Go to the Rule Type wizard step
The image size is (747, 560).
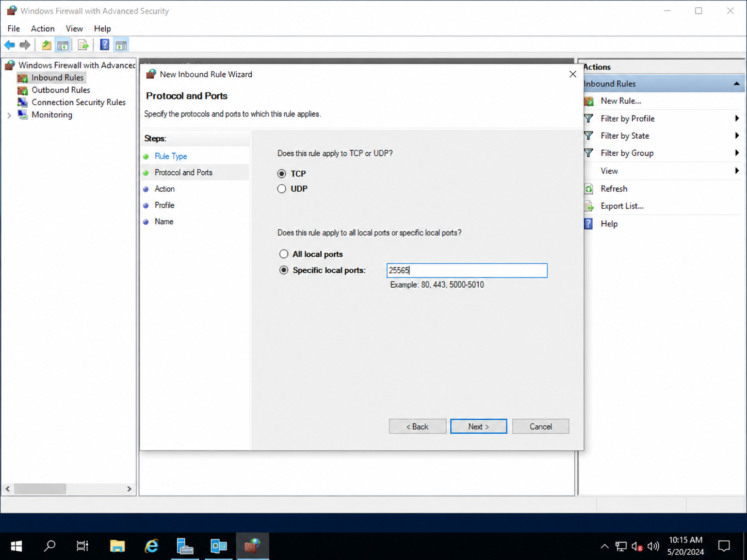tap(171, 156)
